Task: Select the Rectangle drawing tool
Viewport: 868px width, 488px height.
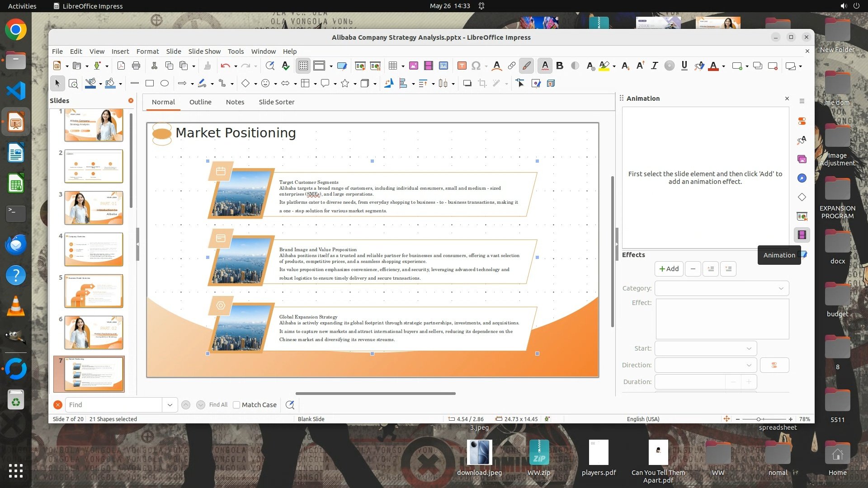Action: click(x=150, y=83)
